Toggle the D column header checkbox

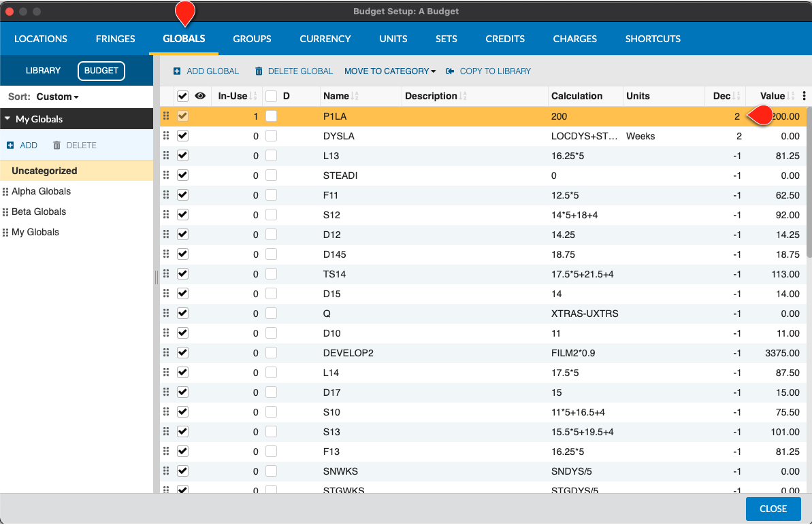coord(271,96)
